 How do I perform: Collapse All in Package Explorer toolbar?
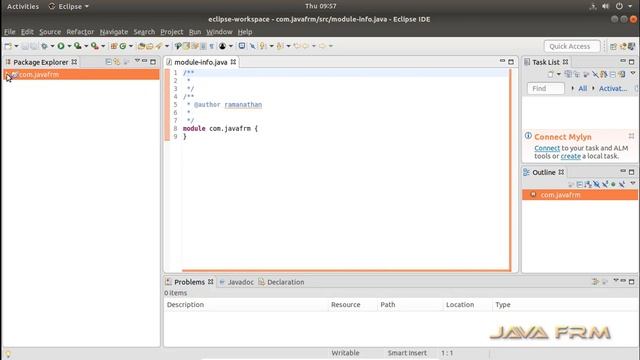click(108, 62)
